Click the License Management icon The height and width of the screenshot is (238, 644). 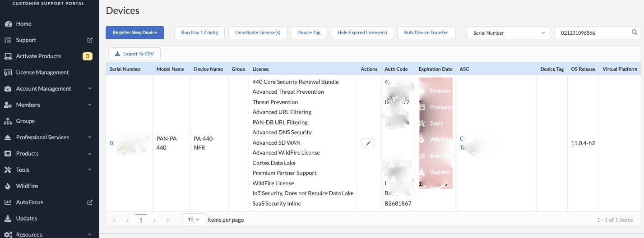8,73
